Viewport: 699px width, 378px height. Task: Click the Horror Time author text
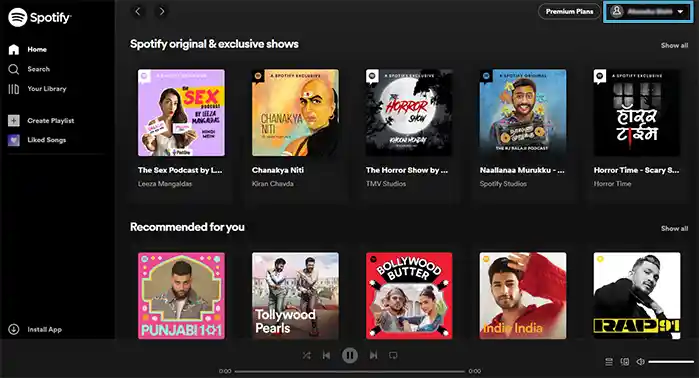tap(613, 184)
